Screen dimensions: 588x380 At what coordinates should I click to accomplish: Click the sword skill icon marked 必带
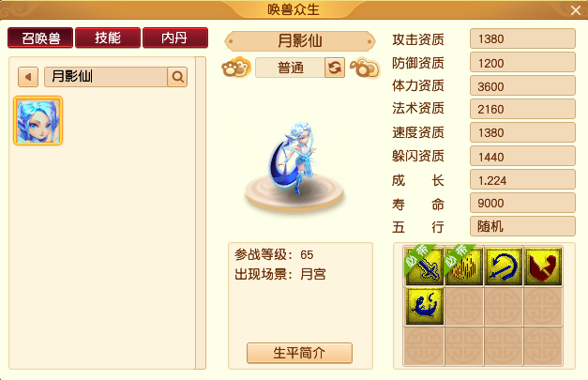point(424,266)
